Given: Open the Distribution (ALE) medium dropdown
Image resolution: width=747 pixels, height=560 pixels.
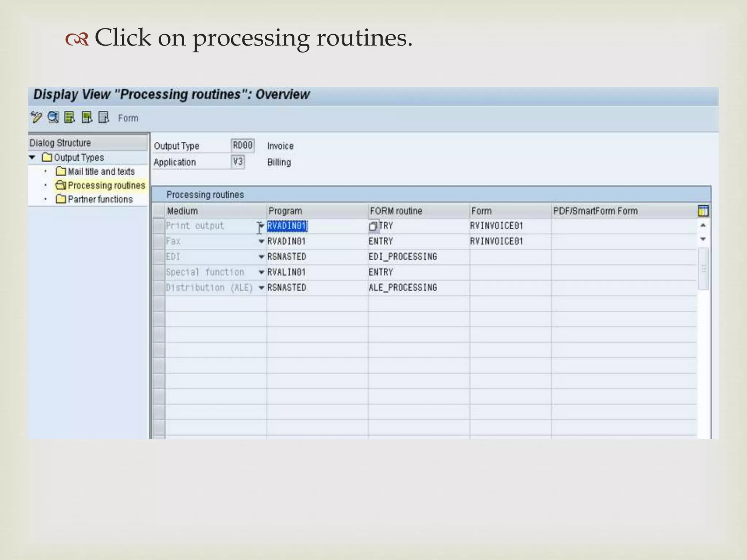Looking at the screenshot, I should 261,288.
